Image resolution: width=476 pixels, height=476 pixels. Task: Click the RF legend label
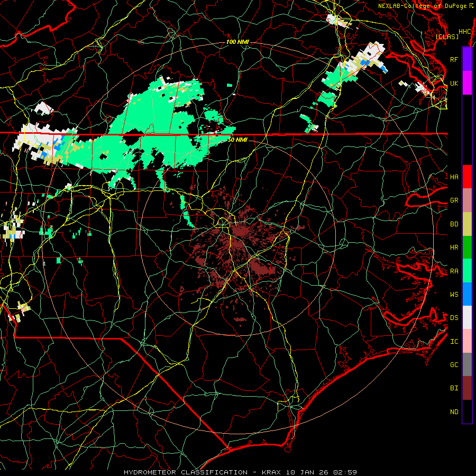coord(454,59)
